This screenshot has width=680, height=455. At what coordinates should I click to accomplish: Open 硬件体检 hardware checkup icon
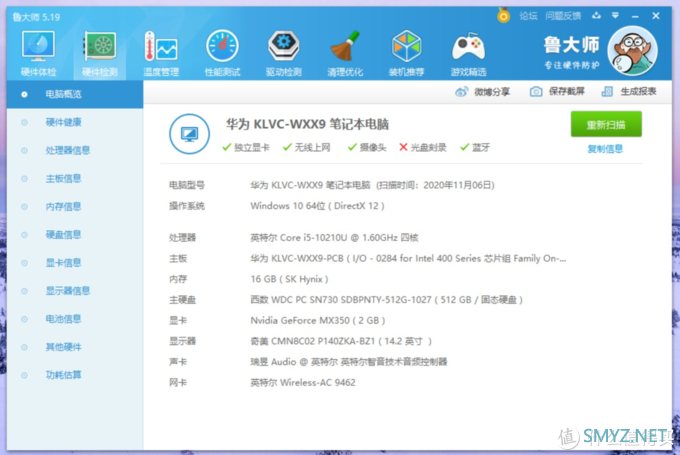click(38, 53)
